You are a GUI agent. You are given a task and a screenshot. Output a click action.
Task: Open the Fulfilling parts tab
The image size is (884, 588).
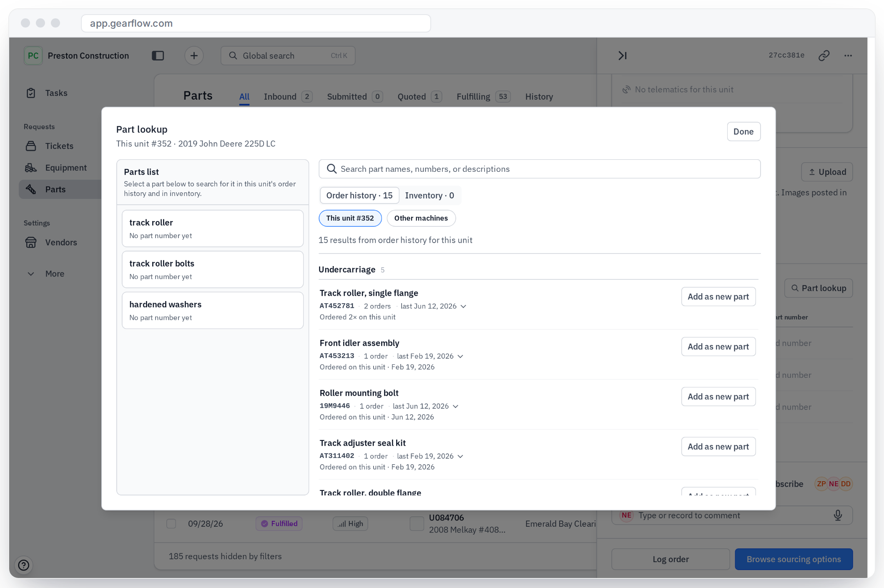coord(483,97)
